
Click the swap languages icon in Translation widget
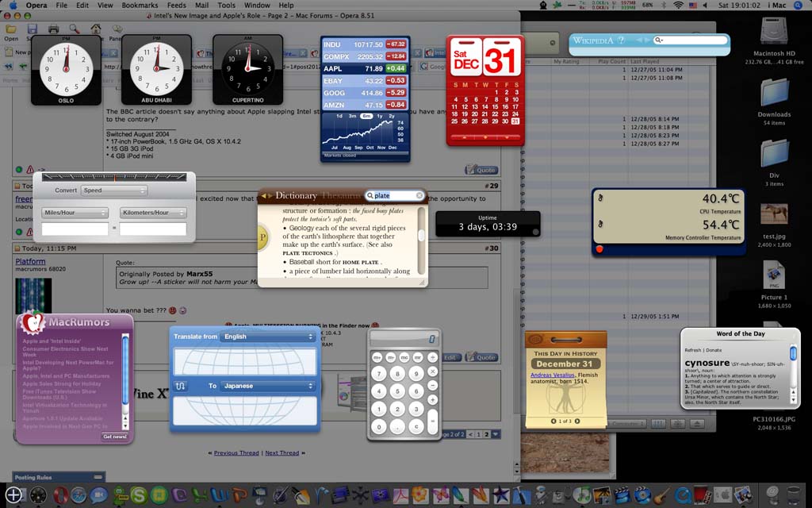pyautogui.click(x=180, y=387)
